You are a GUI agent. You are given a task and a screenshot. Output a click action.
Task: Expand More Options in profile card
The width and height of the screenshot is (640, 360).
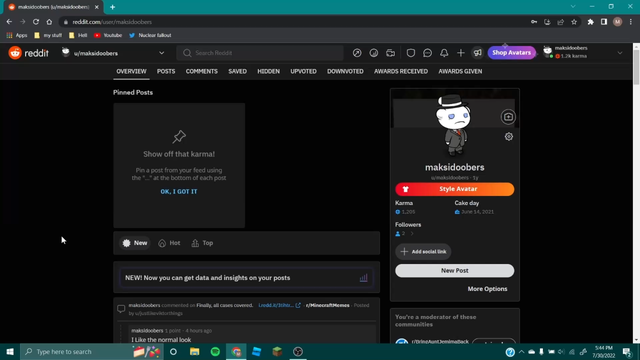pyautogui.click(x=487, y=289)
